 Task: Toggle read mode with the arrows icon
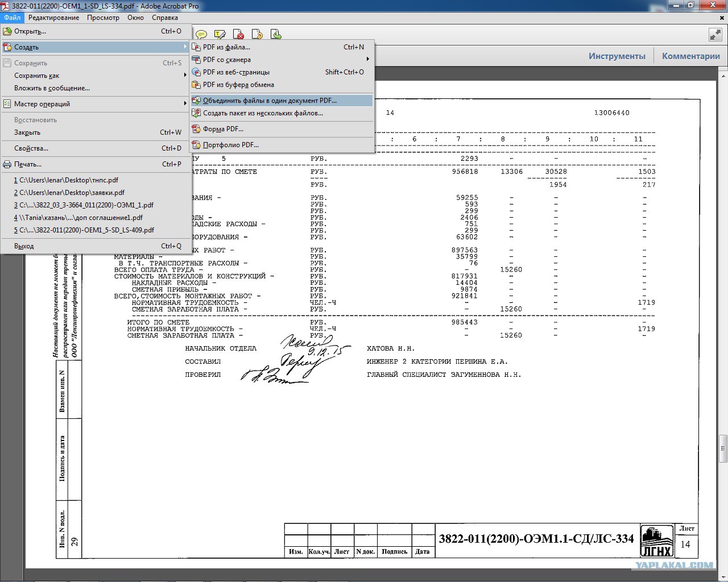click(715, 35)
